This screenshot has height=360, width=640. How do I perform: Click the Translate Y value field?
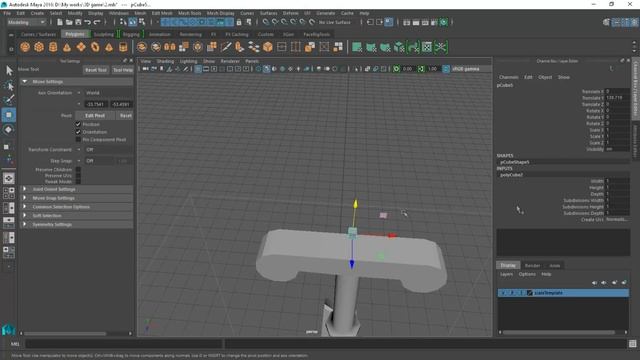[x=617, y=98]
